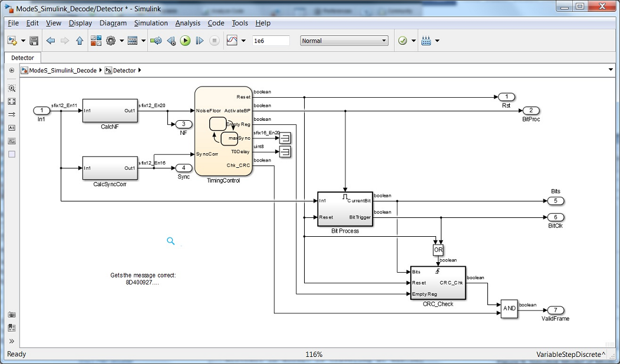Click the Screenshot camera palette icon
620x364 pixels.
point(12,315)
